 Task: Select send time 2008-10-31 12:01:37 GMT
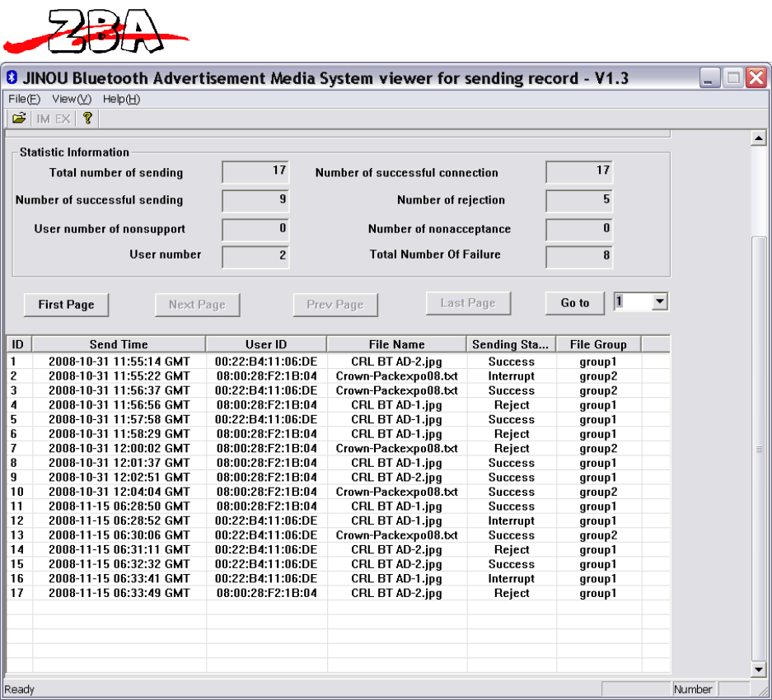[119, 463]
